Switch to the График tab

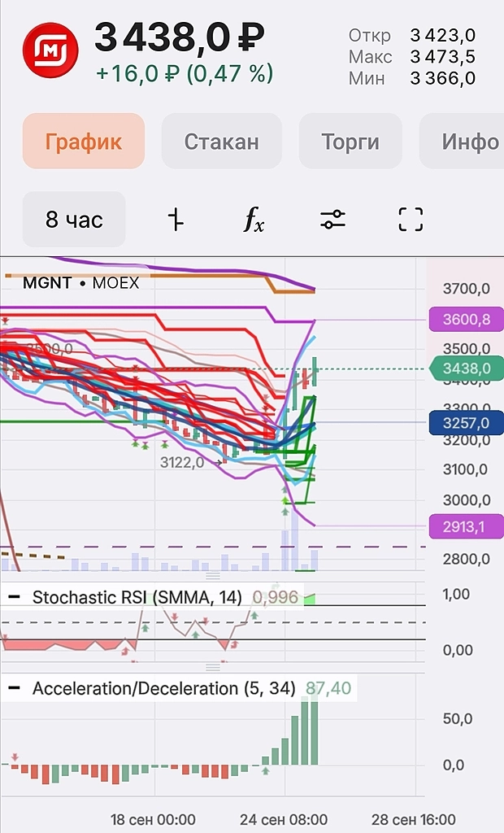point(84,142)
